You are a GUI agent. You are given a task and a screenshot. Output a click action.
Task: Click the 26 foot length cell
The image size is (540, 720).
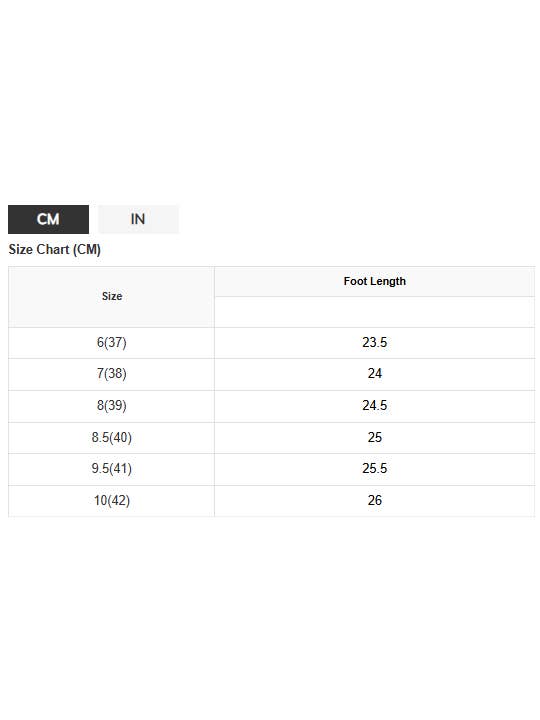tap(375, 501)
